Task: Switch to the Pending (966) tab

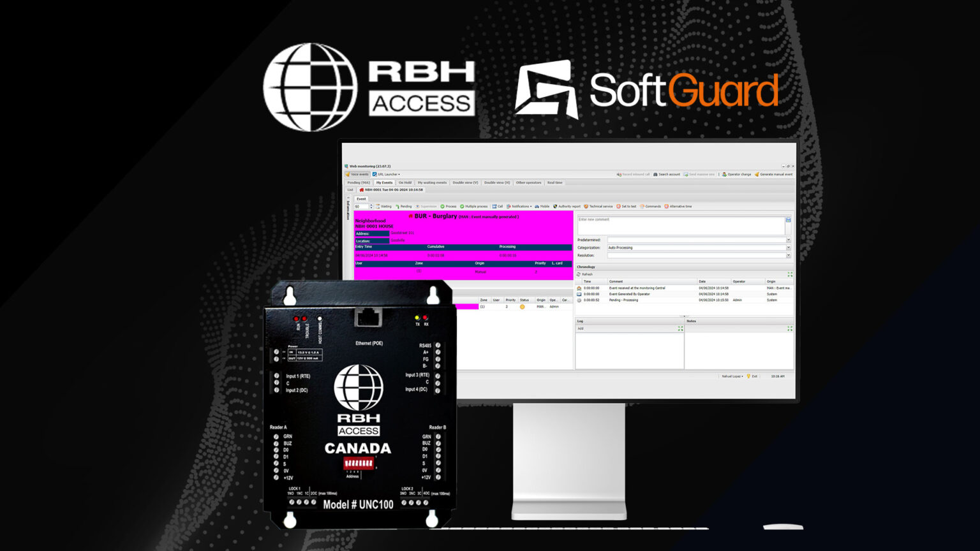Action: [x=358, y=182]
